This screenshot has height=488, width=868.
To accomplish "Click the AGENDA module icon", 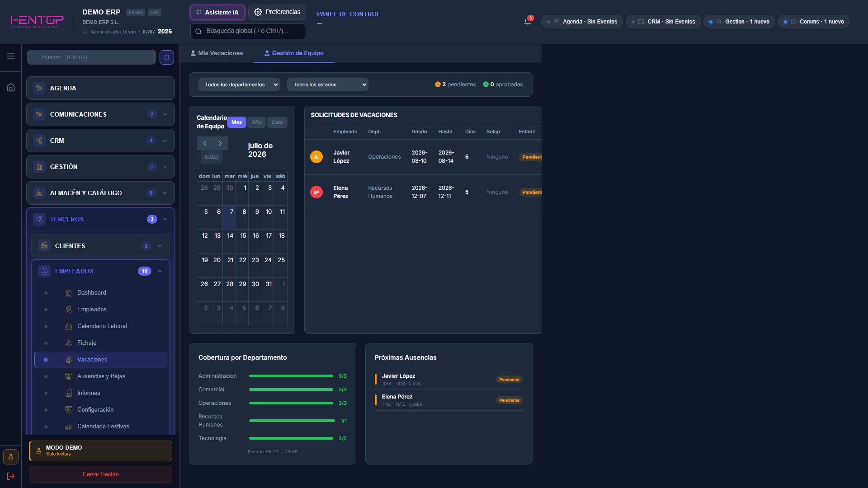I will point(39,88).
